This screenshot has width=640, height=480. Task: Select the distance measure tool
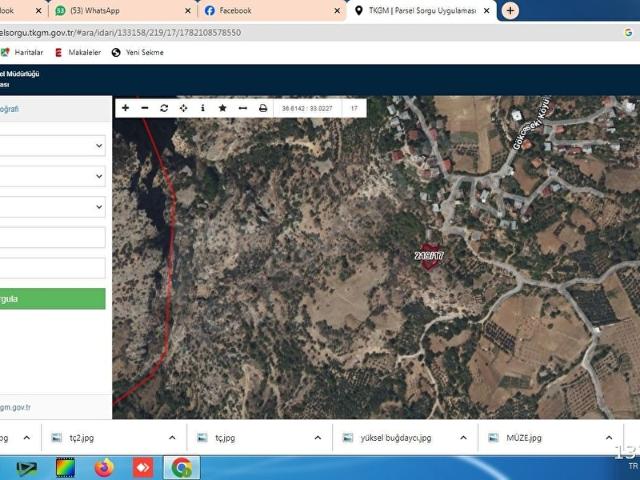pos(242,108)
